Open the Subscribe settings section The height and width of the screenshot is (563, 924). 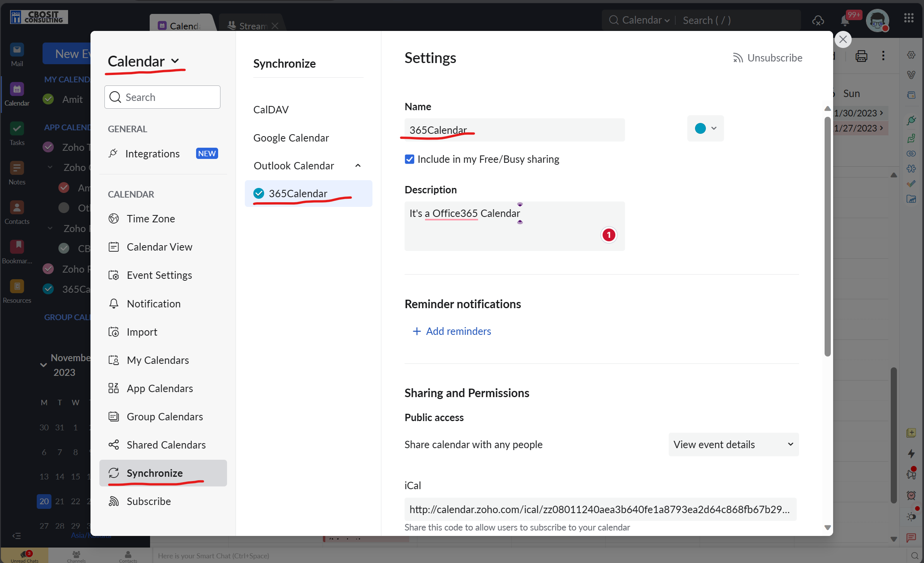click(149, 501)
